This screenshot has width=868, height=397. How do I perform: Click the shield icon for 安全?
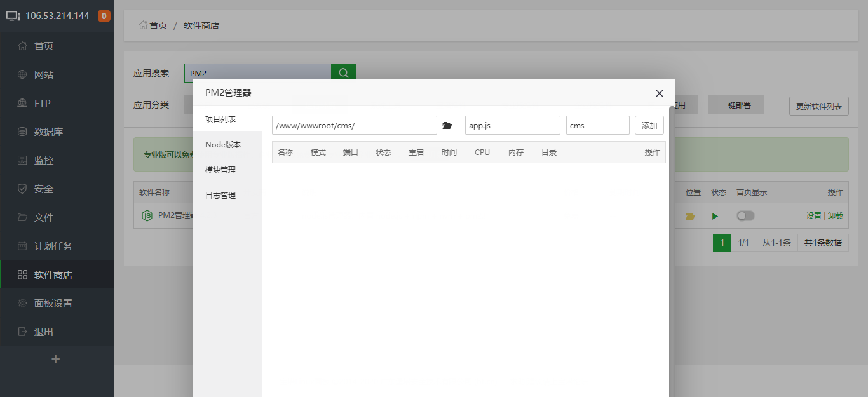(22, 189)
